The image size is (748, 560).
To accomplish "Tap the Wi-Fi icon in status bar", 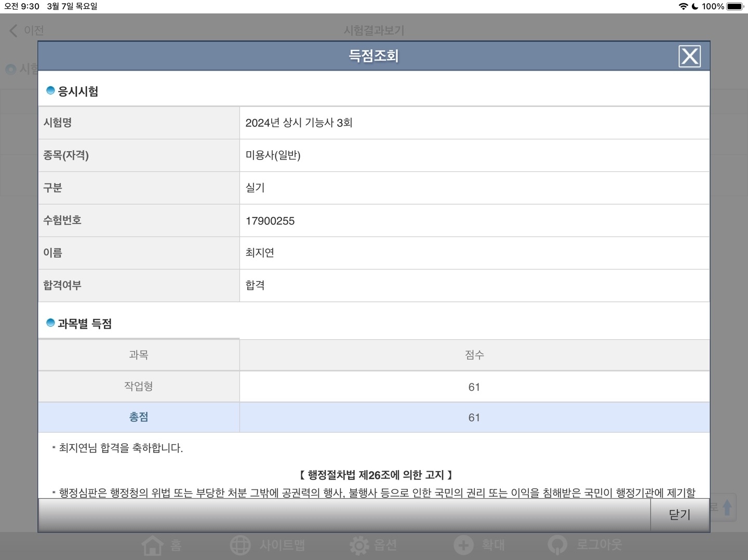I will coord(683,6).
